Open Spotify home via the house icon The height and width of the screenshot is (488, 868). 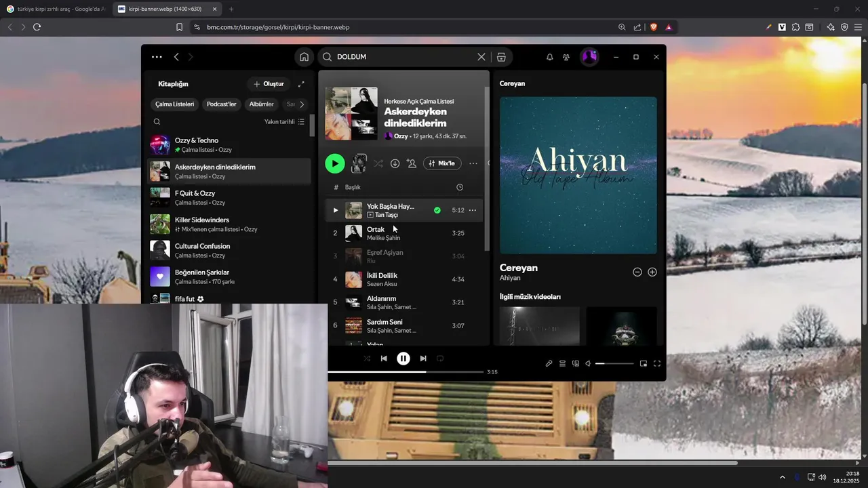[304, 57]
